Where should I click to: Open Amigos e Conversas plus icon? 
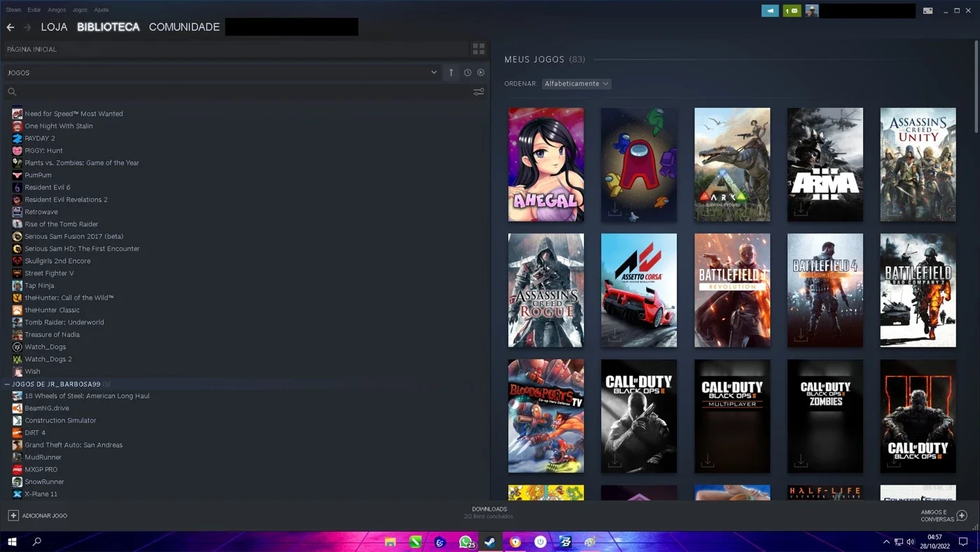click(x=962, y=516)
